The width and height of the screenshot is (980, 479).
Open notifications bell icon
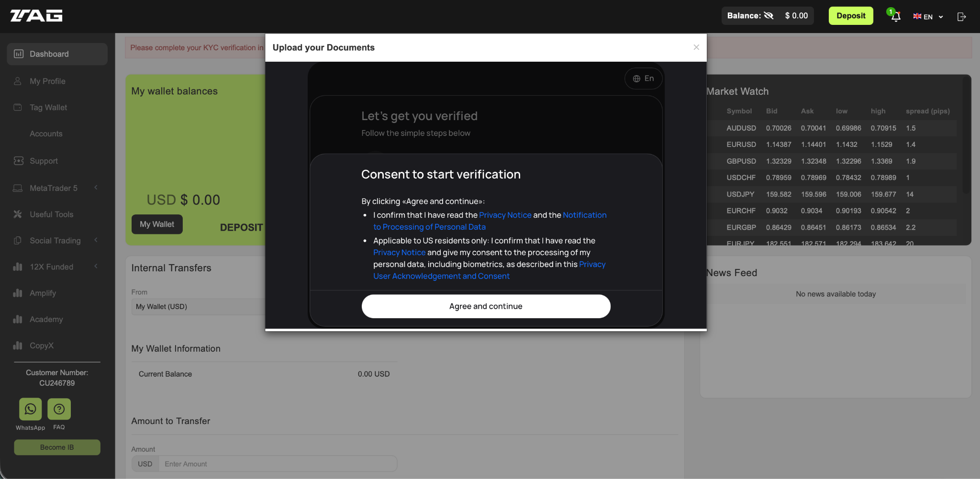896,16
